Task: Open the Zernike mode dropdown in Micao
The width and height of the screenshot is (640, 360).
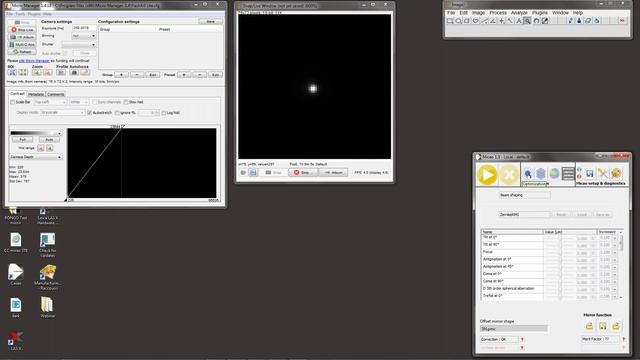Action: (524, 215)
